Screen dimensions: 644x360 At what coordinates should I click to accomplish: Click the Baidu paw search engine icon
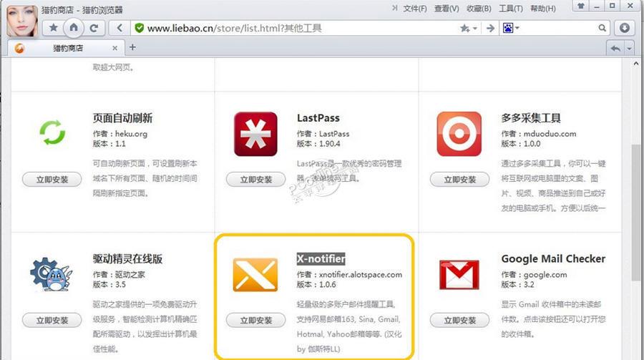(508, 28)
